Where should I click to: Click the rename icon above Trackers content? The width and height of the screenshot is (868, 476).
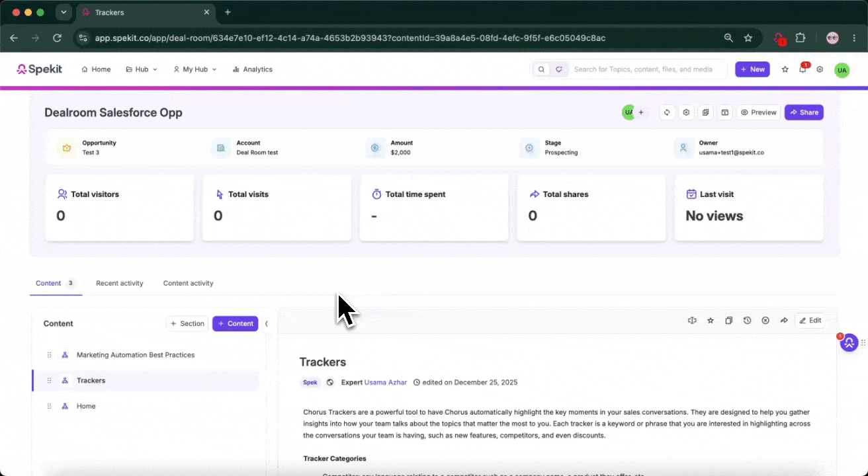[x=692, y=321]
